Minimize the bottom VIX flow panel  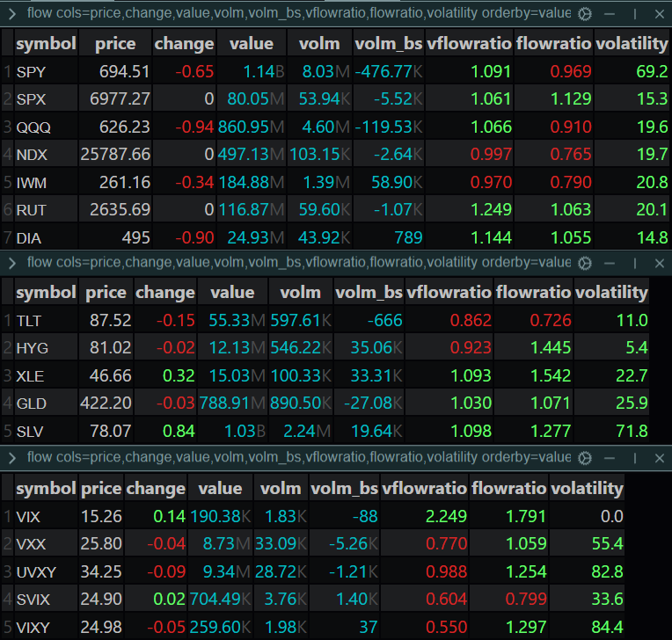[610, 458]
